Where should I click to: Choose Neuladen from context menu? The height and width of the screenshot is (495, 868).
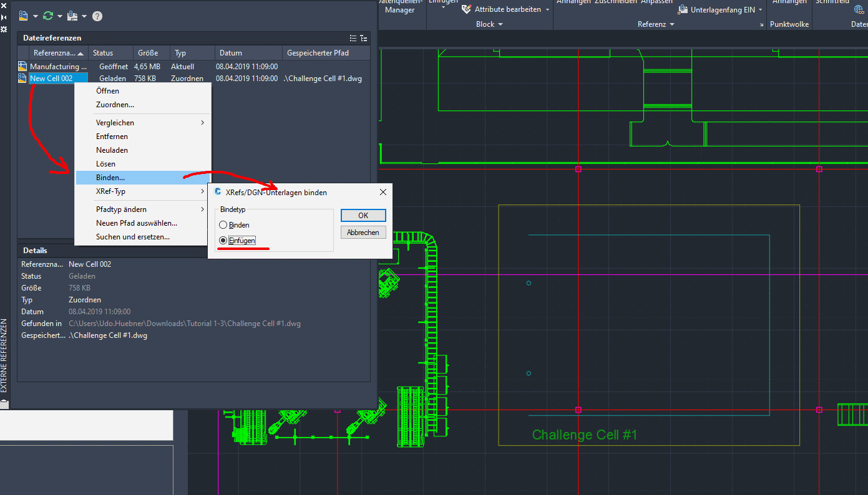[143, 150]
